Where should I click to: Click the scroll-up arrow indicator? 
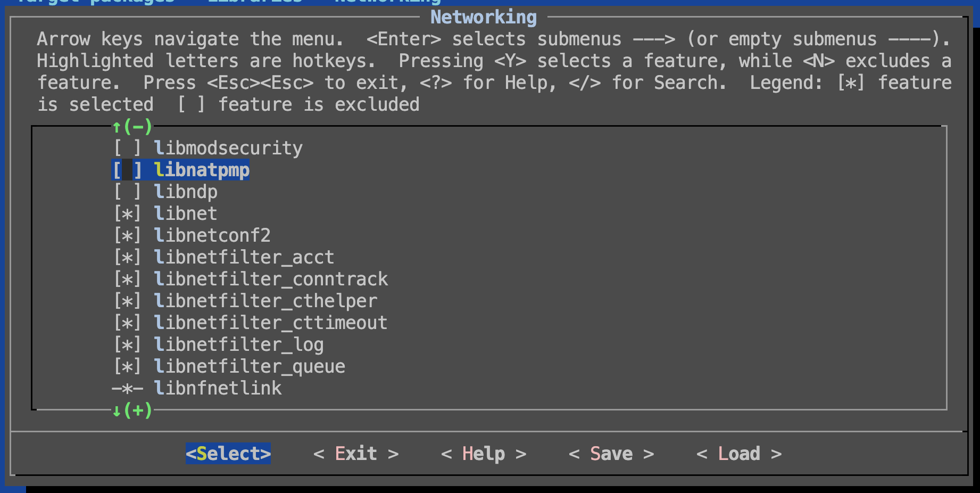pyautogui.click(x=117, y=127)
